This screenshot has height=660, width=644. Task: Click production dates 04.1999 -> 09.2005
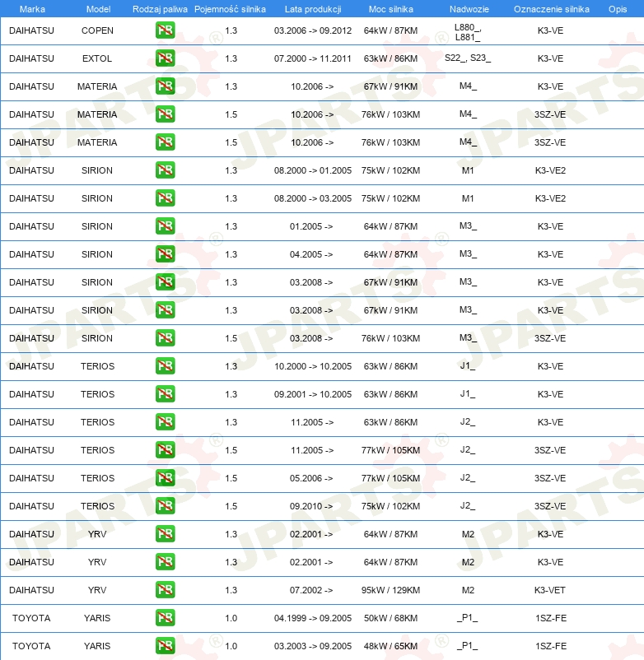point(312,618)
